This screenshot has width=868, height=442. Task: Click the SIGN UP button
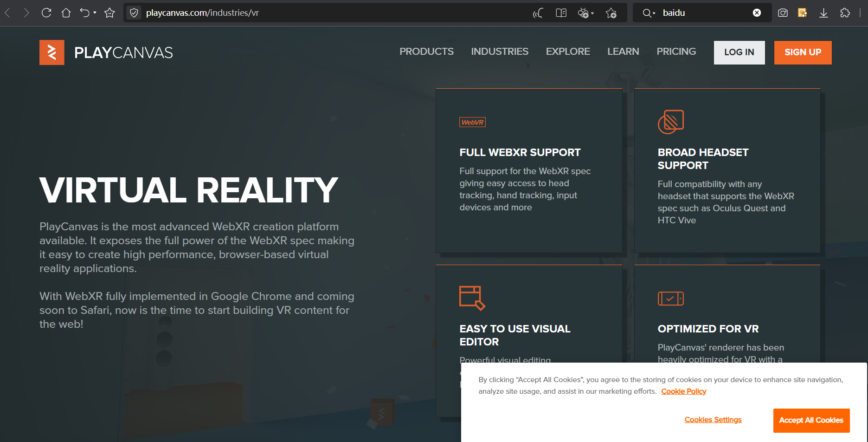pyautogui.click(x=803, y=52)
